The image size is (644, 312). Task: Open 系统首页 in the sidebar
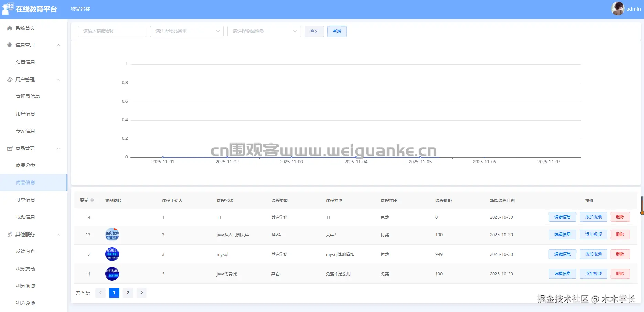[x=34, y=28]
